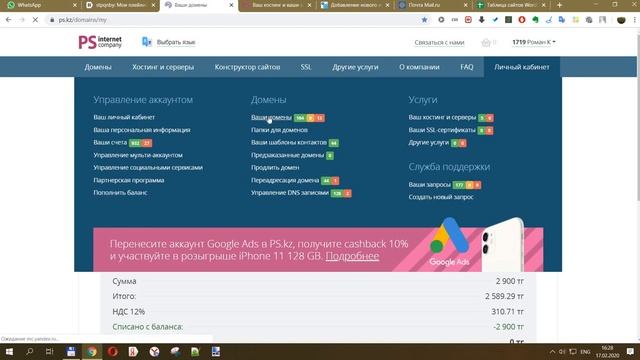Close the Ваши домены browser tab
This screenshot has height=360, width=640.
click(231, 5)
